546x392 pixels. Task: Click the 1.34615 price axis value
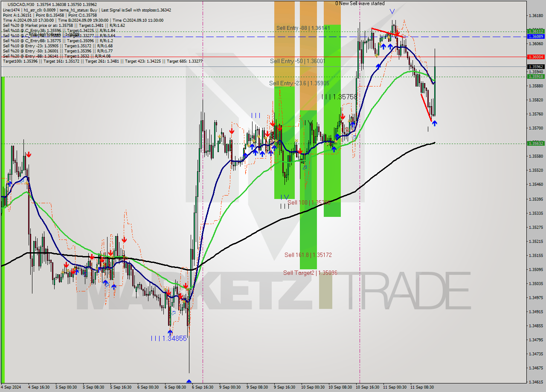point(536,382)
